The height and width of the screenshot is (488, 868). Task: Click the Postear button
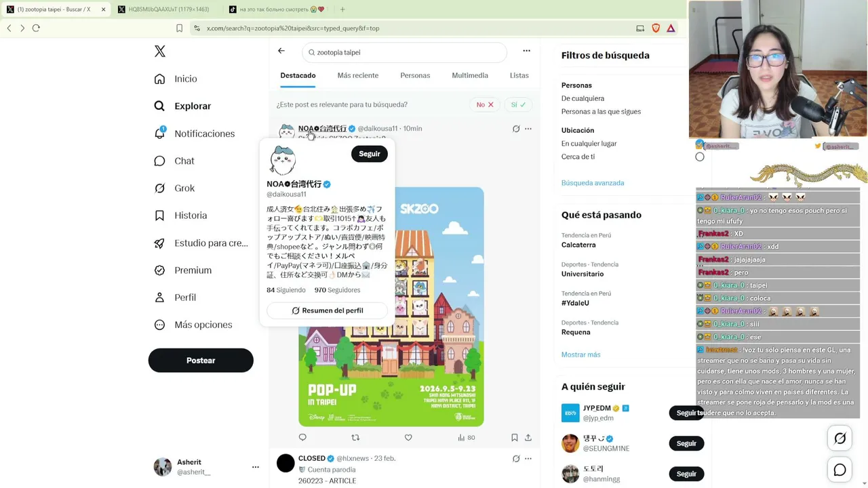201,361
